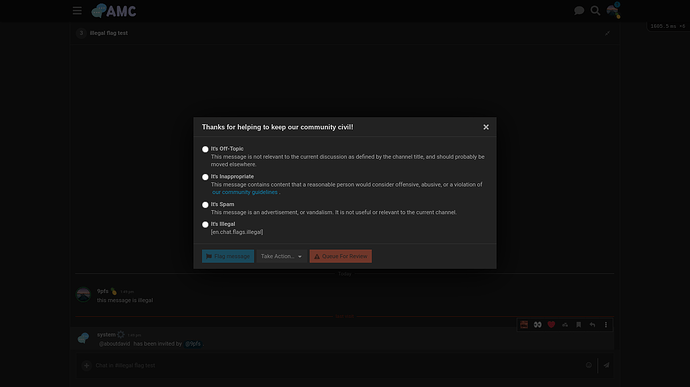Select the It's Off-Topic radio option
Image resolution: width=690 pixels, height=387 pixels.
tap(205, 149)
